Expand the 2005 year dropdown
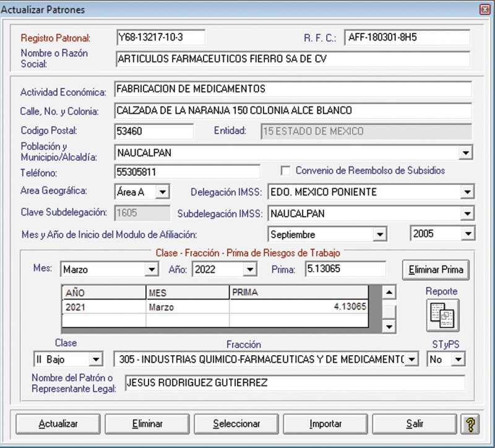The image size is (495, 448). pos(468,234)
